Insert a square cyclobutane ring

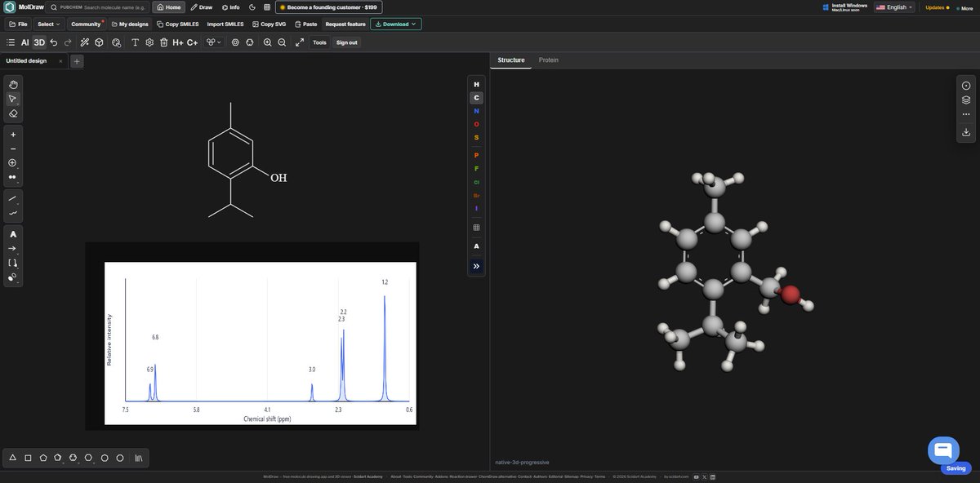coord(28,458)
